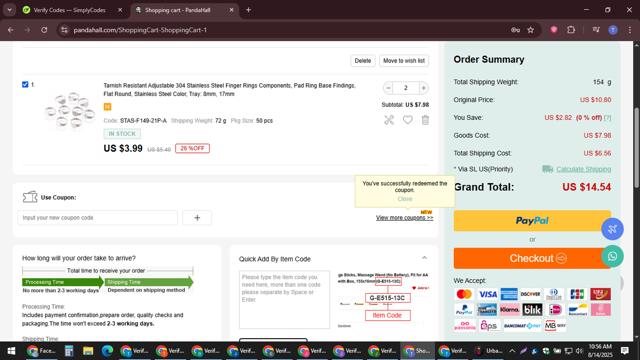The height and width of the screenshot is (360, 640).
Task: Click the scissors icon for the ring item
Action: point(389,120)
